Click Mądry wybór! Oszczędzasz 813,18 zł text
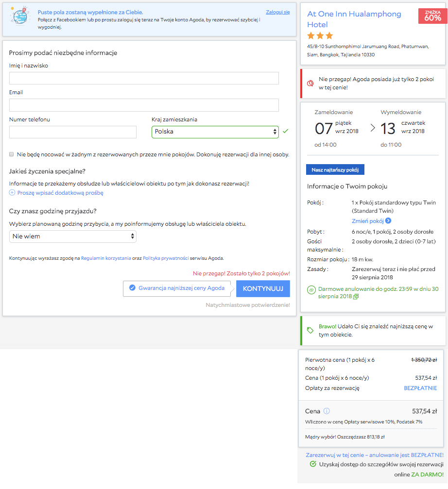Viewport: 448px width, 489px height. [345, 437]
